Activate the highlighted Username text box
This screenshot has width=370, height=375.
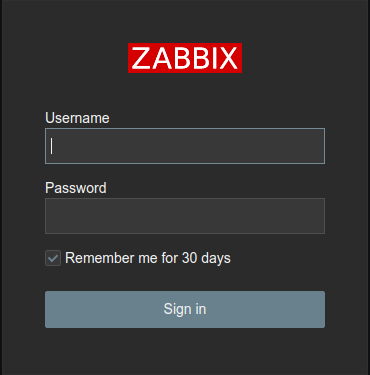pyautogui.click(x=185, y=146)
